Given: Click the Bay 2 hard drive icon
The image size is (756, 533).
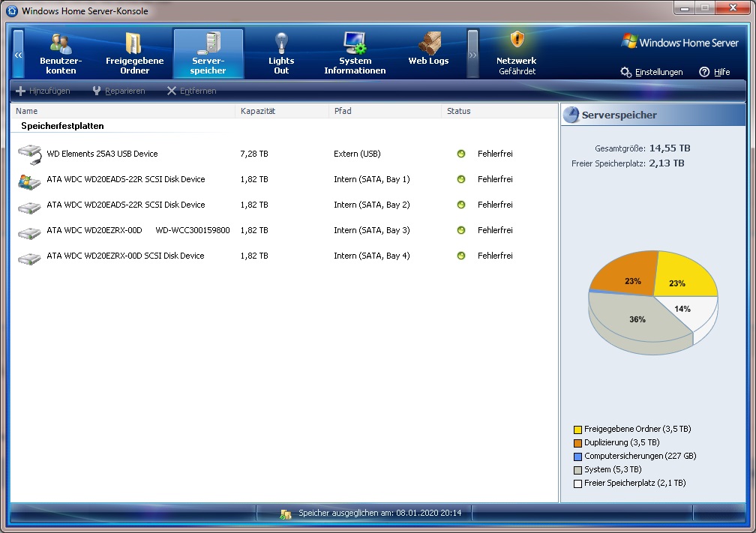Looking at the screenshot, I should [29, 207].
